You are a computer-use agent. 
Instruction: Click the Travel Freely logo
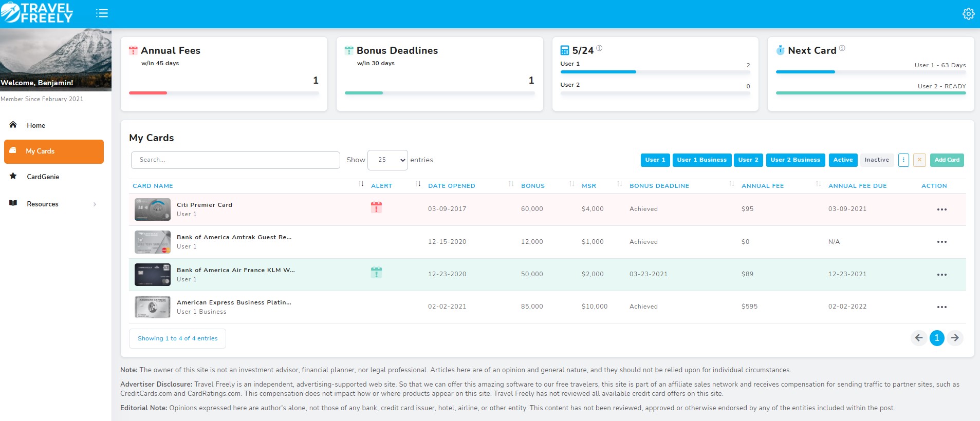[37, 13]
